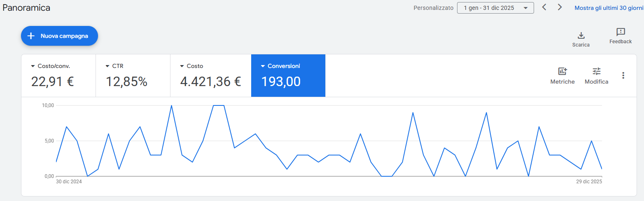This screenshot has width=644, height=201.
Task: Expand the Conversioni metric dropdown arrow
Action: [x=263, y=66]
